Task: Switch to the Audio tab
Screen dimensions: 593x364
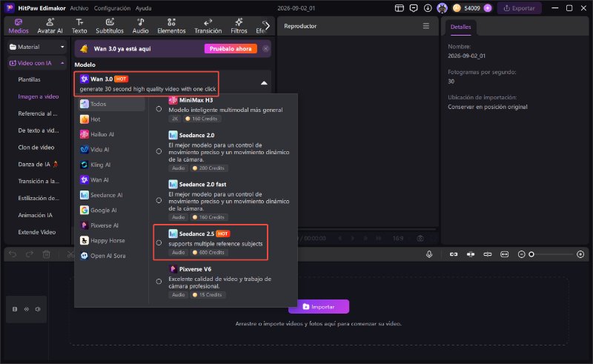Action: [140, 26]
